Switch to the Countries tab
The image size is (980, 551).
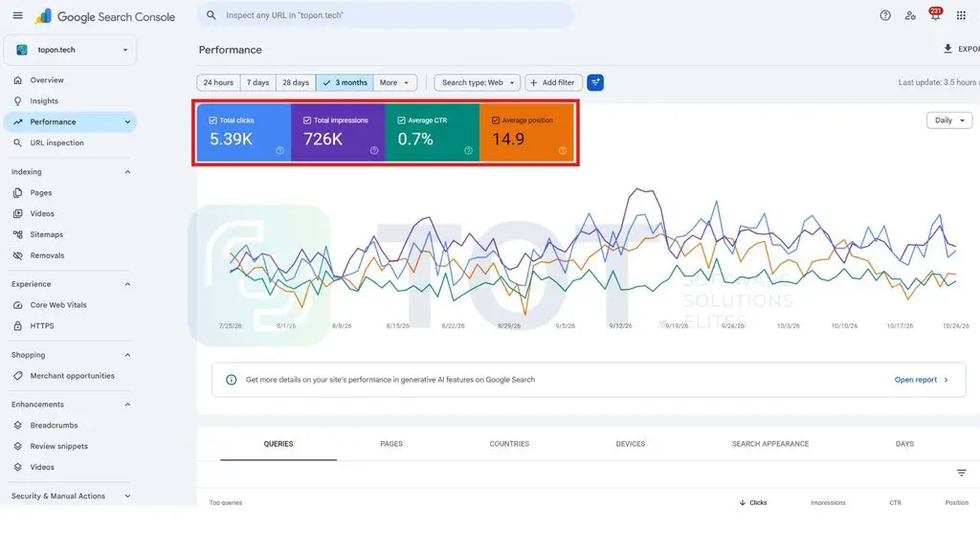[x=509, y=444]
